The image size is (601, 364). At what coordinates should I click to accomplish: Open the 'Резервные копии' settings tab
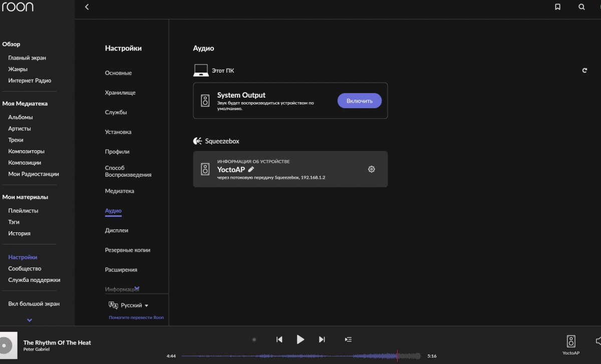click(x=128, y=250)
